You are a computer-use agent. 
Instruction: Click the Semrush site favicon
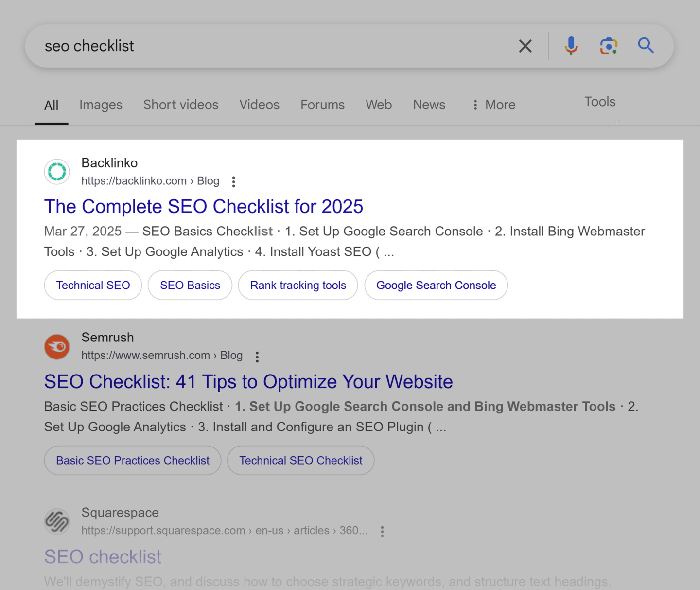click(57, 347)
